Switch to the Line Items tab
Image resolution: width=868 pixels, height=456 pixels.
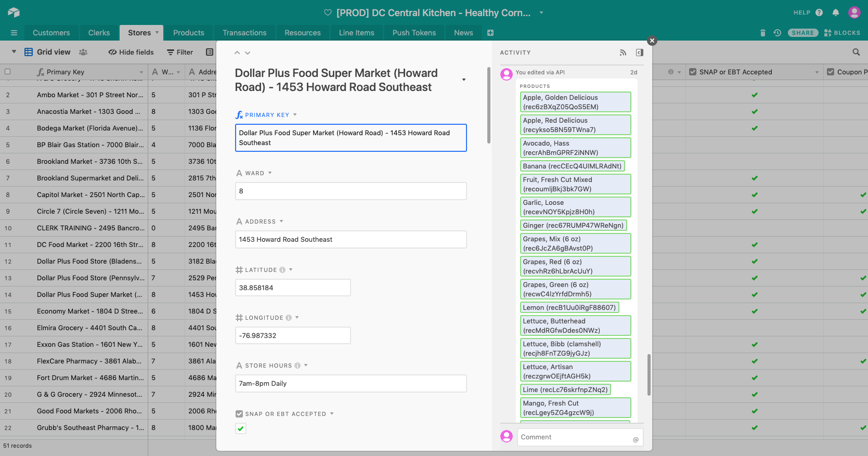point(356,33)
